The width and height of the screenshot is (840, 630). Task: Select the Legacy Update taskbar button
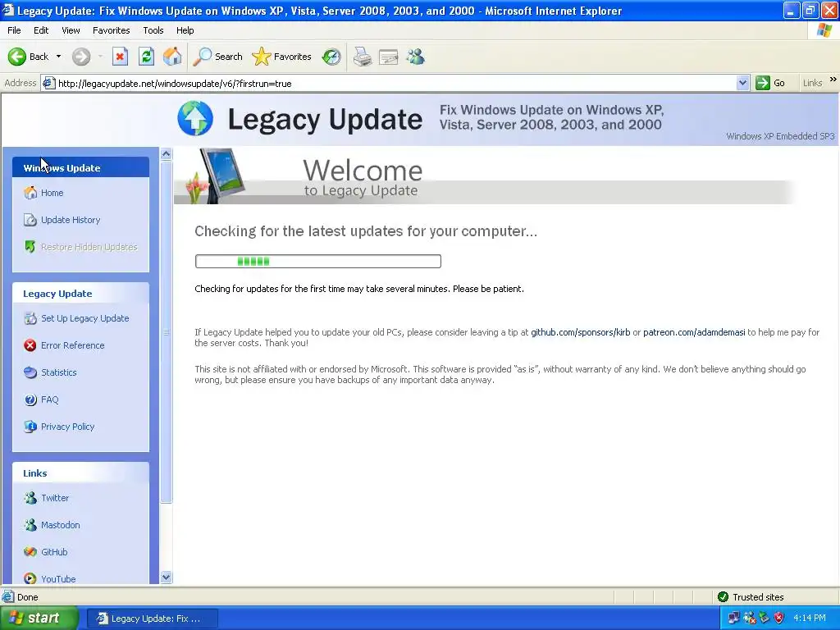coord(152,619)
